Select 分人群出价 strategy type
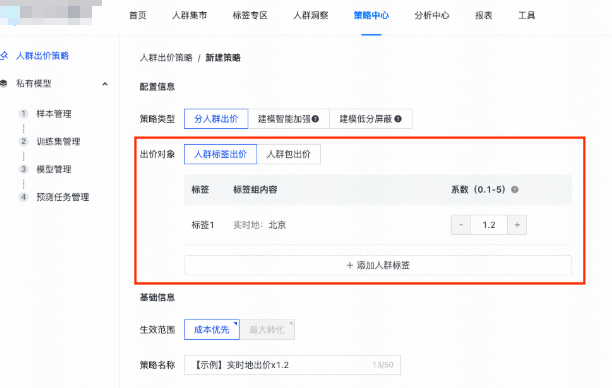612x388 pixels. click(x=216, y=119)
